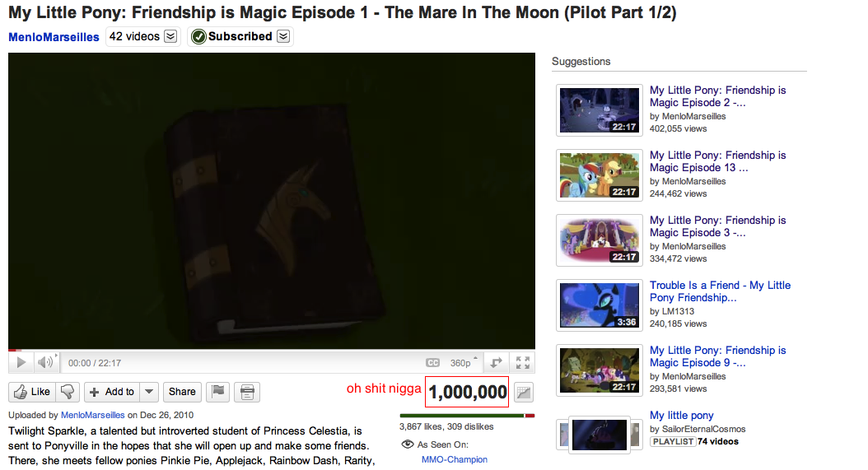
Task: Open the Trouble Is a Friend video thumbnail
Action: point(599,305)
